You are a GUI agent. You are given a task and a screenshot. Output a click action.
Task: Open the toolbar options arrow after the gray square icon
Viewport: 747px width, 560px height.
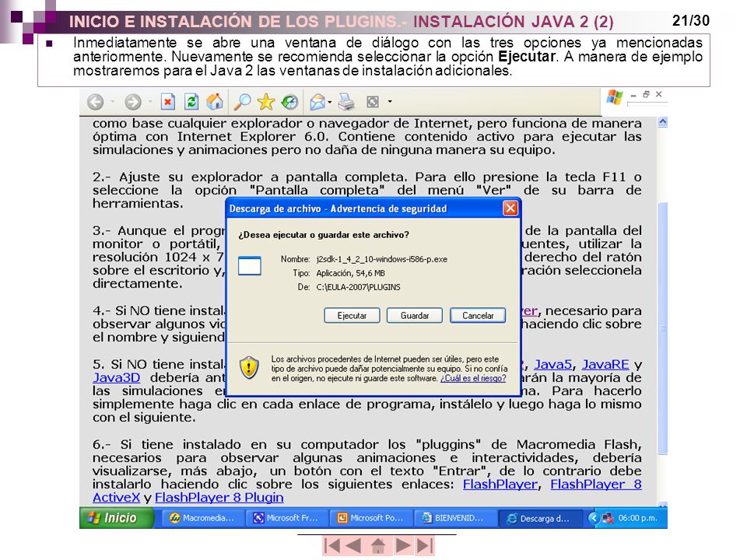click(x=390, y=101)
